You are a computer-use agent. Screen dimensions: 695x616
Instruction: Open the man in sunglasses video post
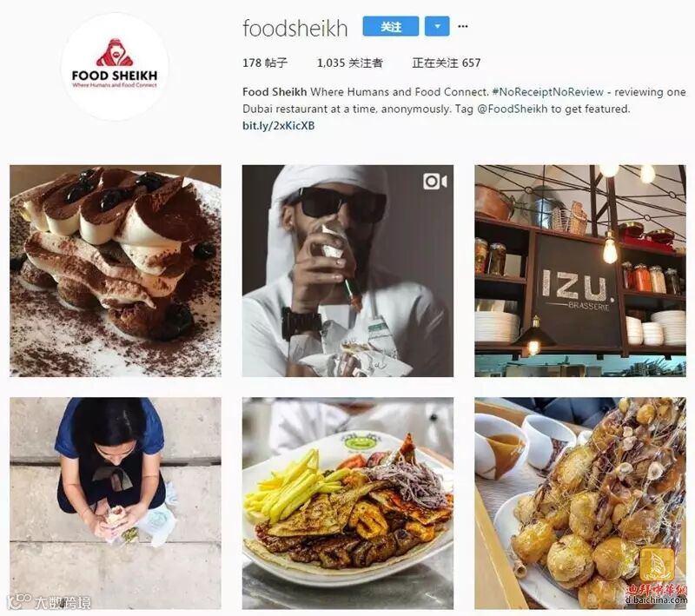pyautogui.click(x=347, y=271)
